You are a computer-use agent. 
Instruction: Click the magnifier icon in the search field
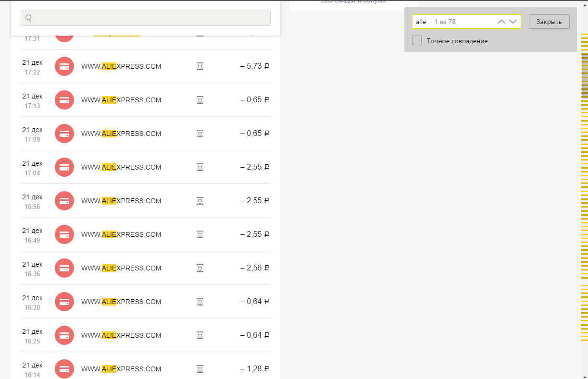pos(28,18)
